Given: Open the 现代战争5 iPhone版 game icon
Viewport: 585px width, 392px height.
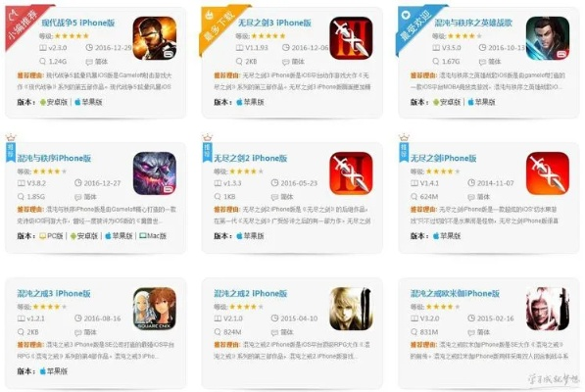Looking at the screenshot, I should (155, 37).
